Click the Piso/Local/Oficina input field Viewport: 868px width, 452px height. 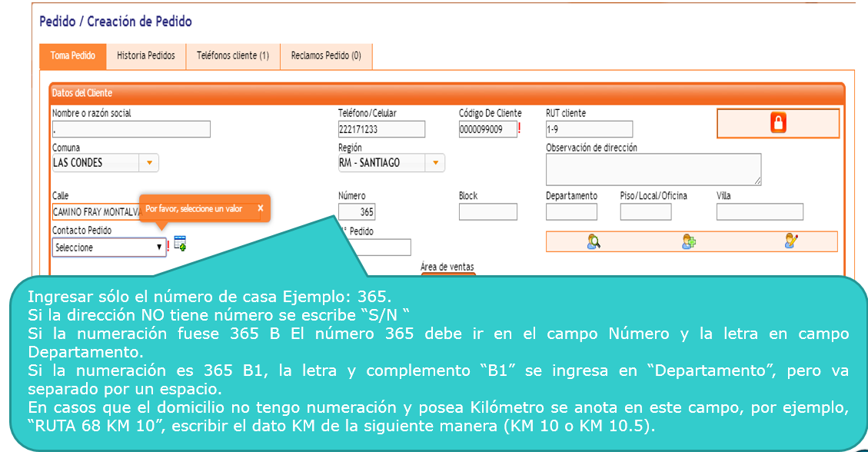click(646, 212)
